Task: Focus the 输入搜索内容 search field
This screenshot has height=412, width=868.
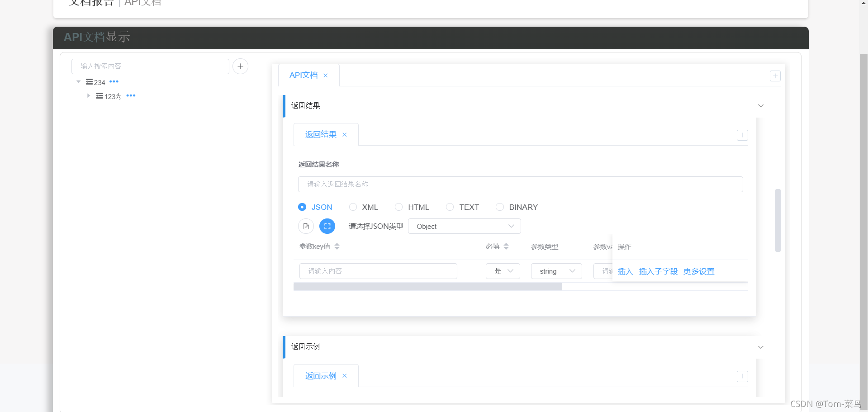Action: (150, 66)
